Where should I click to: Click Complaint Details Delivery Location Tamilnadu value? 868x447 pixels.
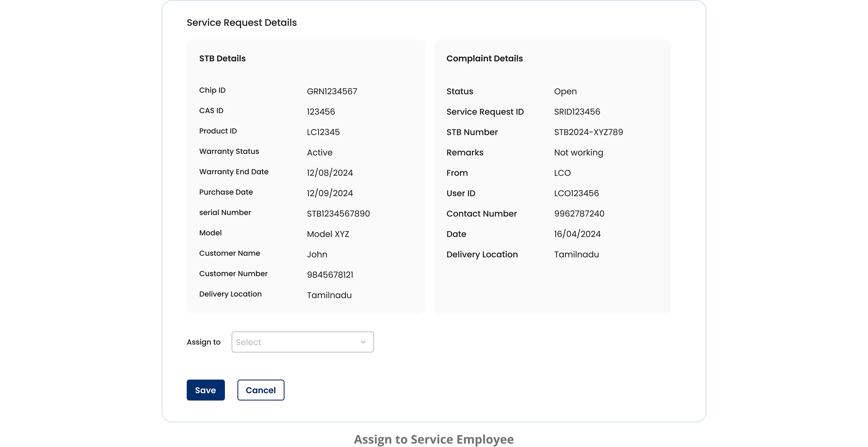click(x=577, y=254)
